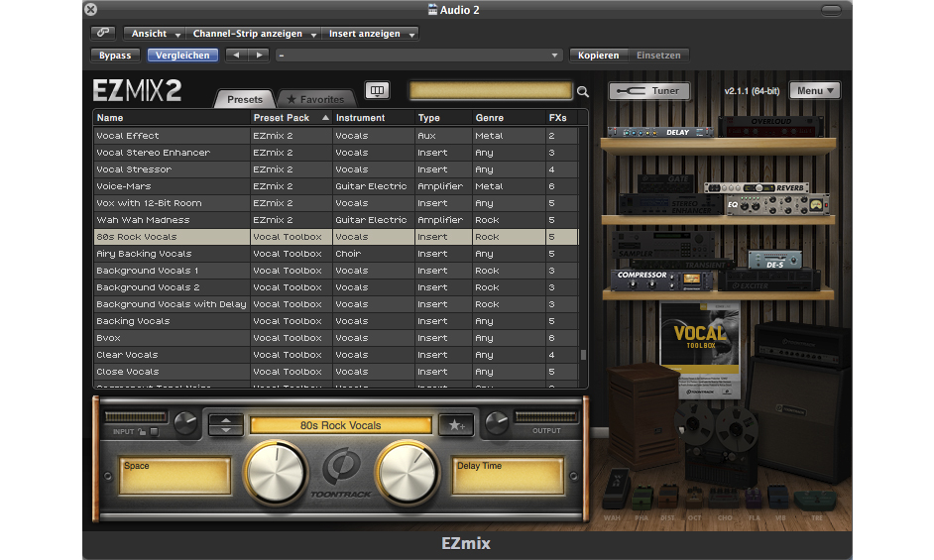Viewport: 934px width, 560px height.
Task: Click the Einsetzen button
Action: [658, 55]
